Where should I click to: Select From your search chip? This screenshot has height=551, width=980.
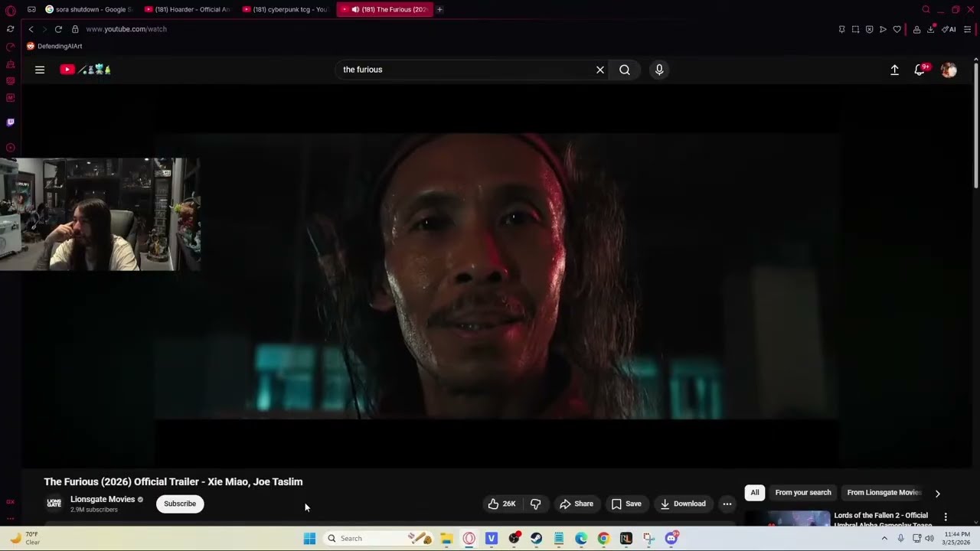pos(803,493)
